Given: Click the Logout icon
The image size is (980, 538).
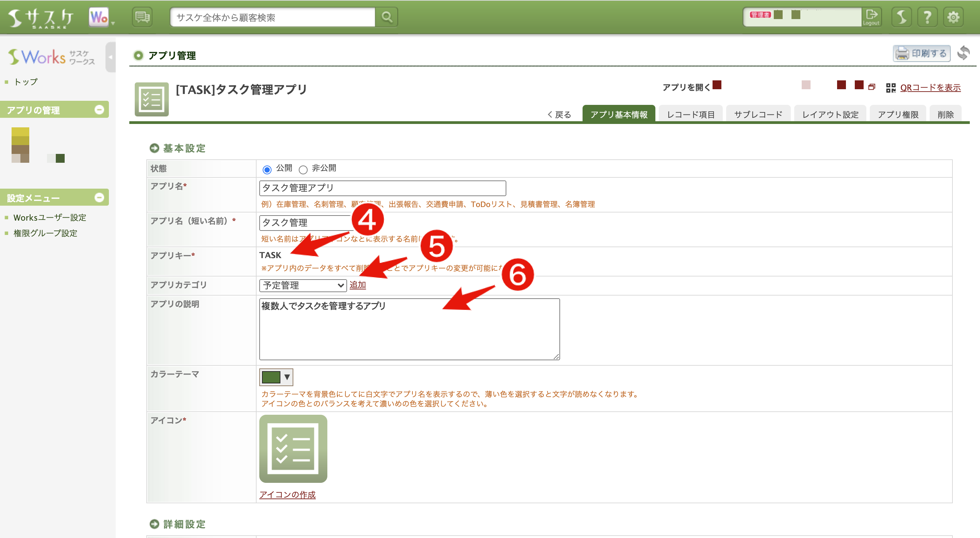Looking at the screenshot, I should point(871,17).
